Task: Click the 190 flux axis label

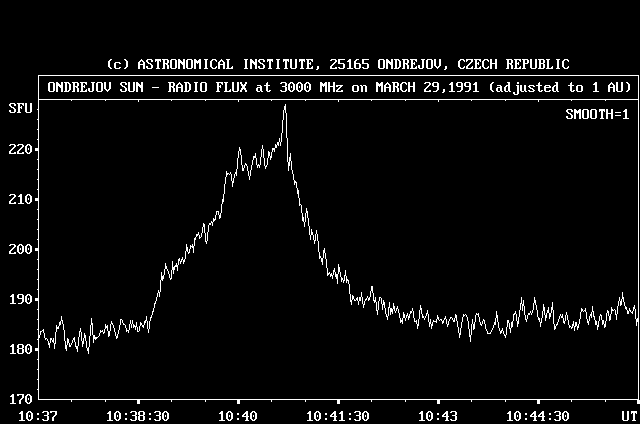Action: (x=20, y=299)
